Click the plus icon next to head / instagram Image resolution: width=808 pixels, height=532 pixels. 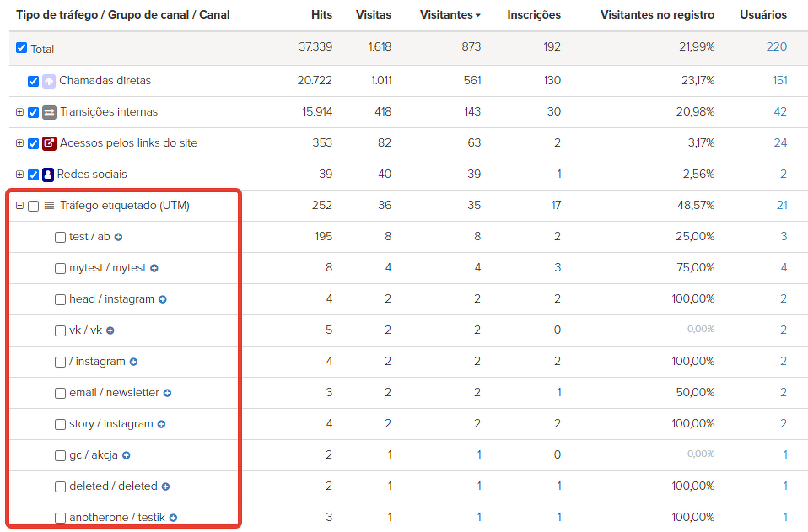pyautogui.click(x=163, y=299)
